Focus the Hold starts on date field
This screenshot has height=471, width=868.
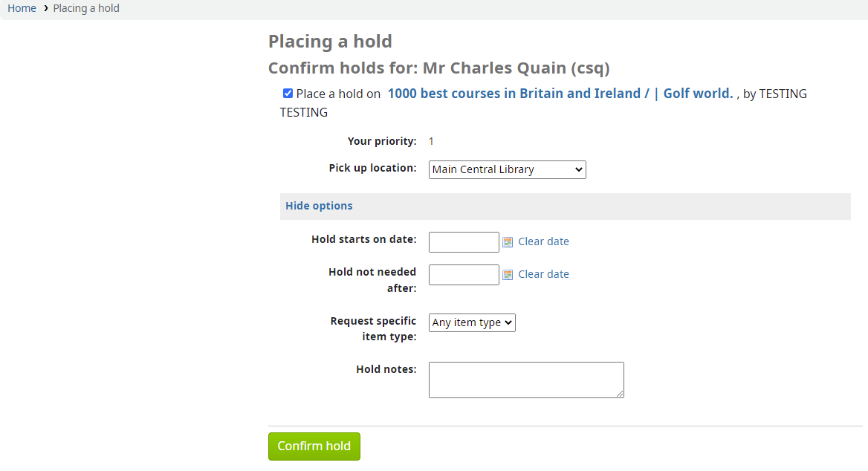pyautogui.click(x=464, y=242)
